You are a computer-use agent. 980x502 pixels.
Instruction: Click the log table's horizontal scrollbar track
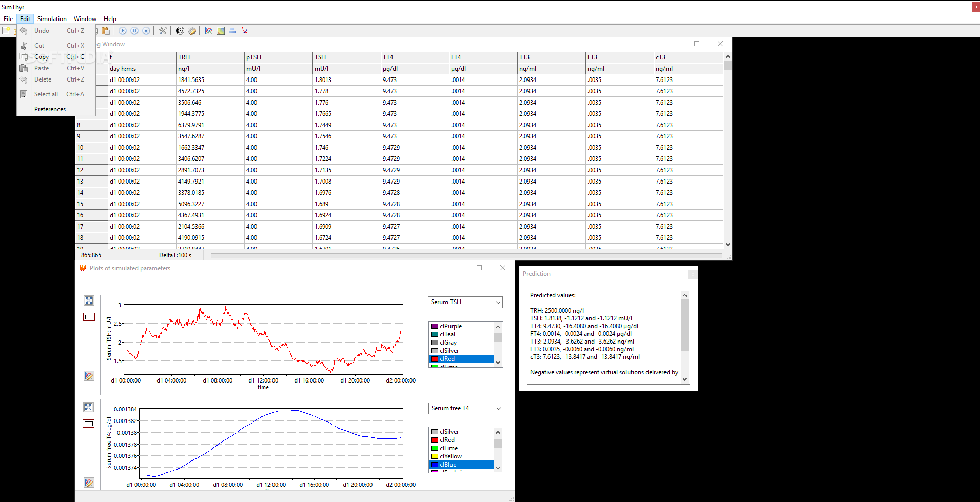point(466,255)
